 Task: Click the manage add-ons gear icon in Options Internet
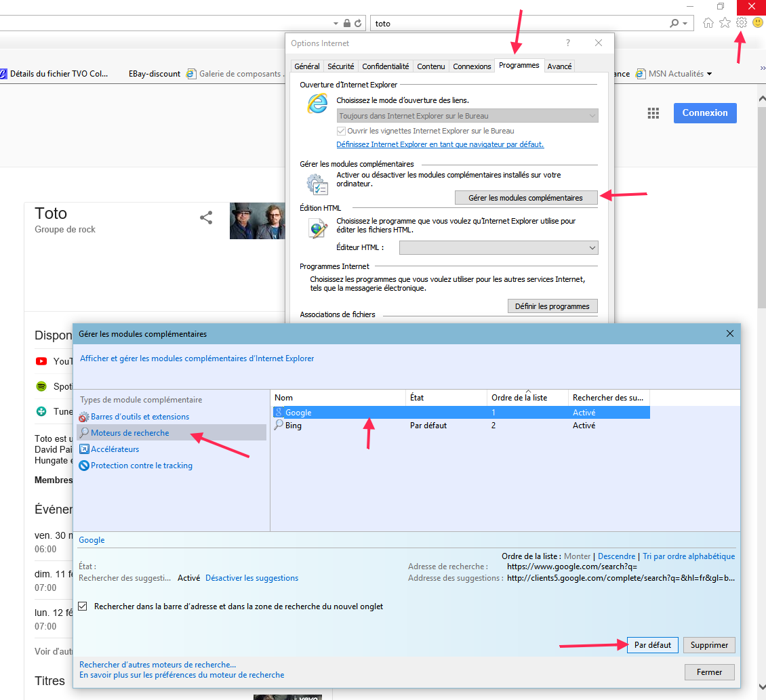317,184
